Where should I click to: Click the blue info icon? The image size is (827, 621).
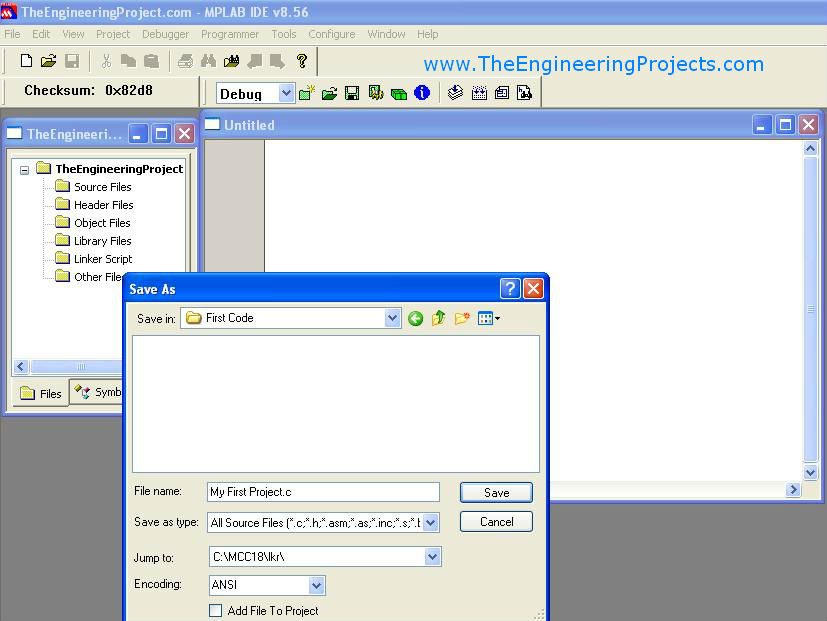[x=422, y=93]
